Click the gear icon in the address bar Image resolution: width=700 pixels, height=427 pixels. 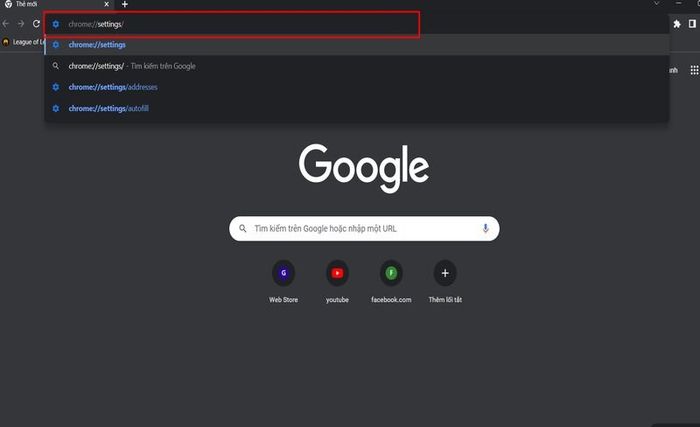tap(56, 24)
